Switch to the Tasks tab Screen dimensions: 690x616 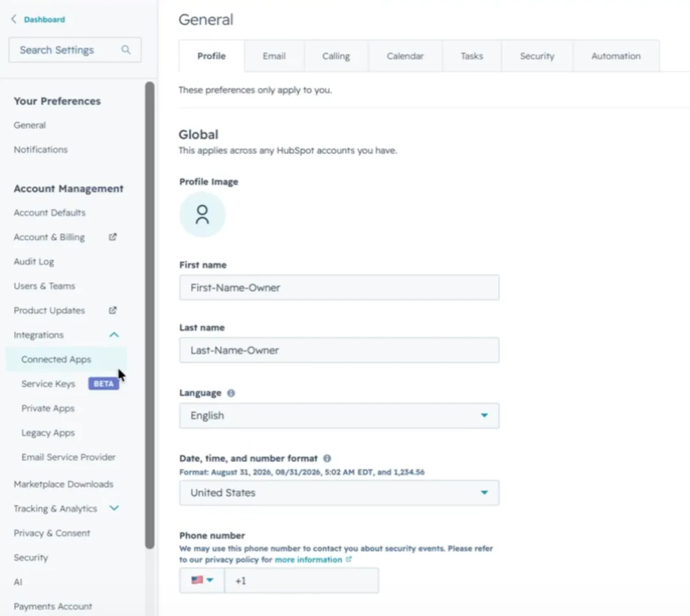tap(471, 56)
